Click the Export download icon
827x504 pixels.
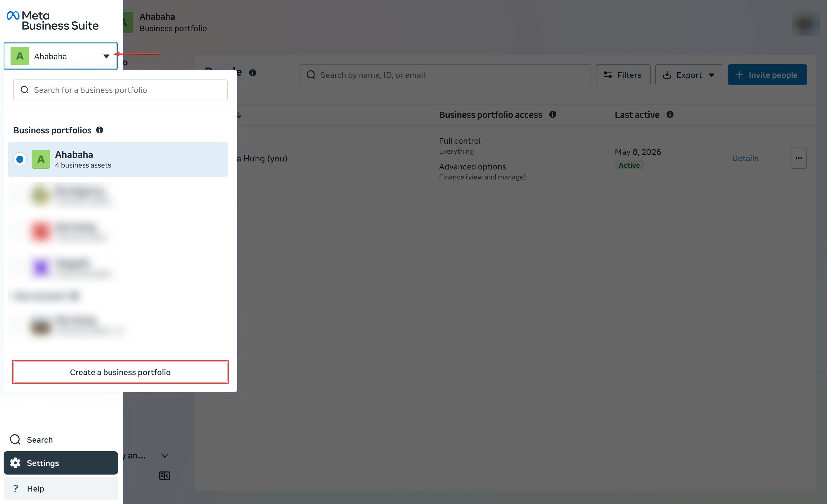pos(667,75)
